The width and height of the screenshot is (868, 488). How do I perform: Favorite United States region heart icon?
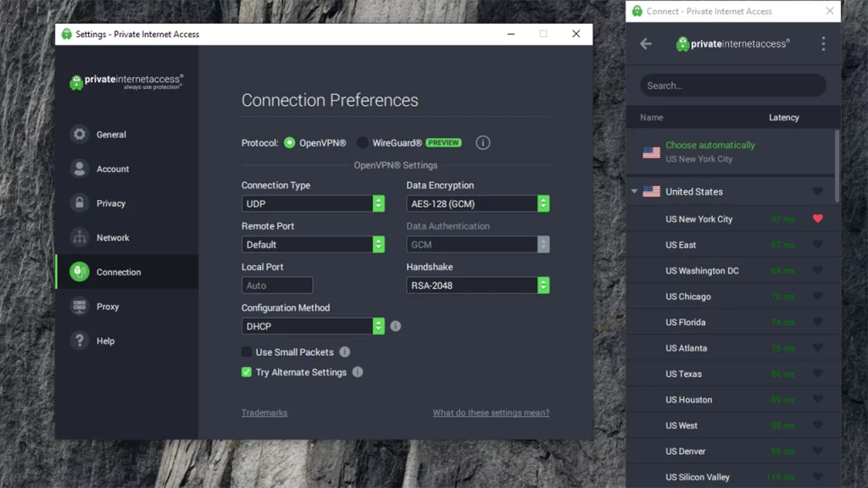pyautogui.click(x=818, y=191)
